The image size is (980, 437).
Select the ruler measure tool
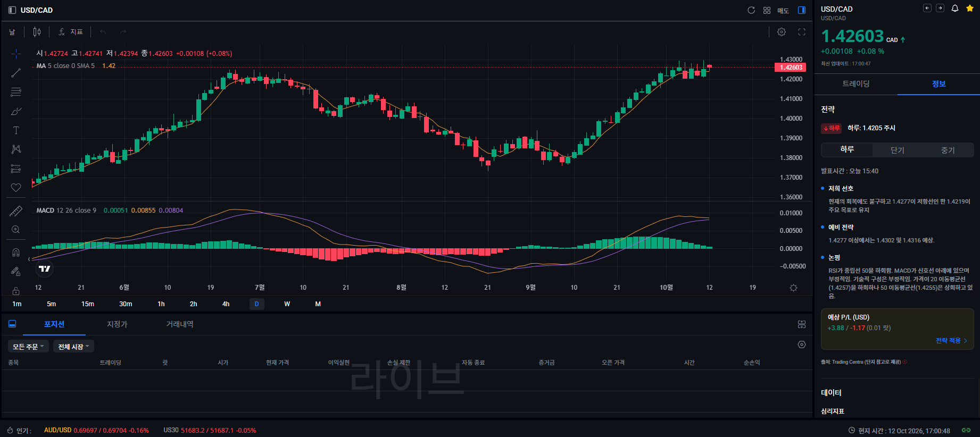(16, 211)
